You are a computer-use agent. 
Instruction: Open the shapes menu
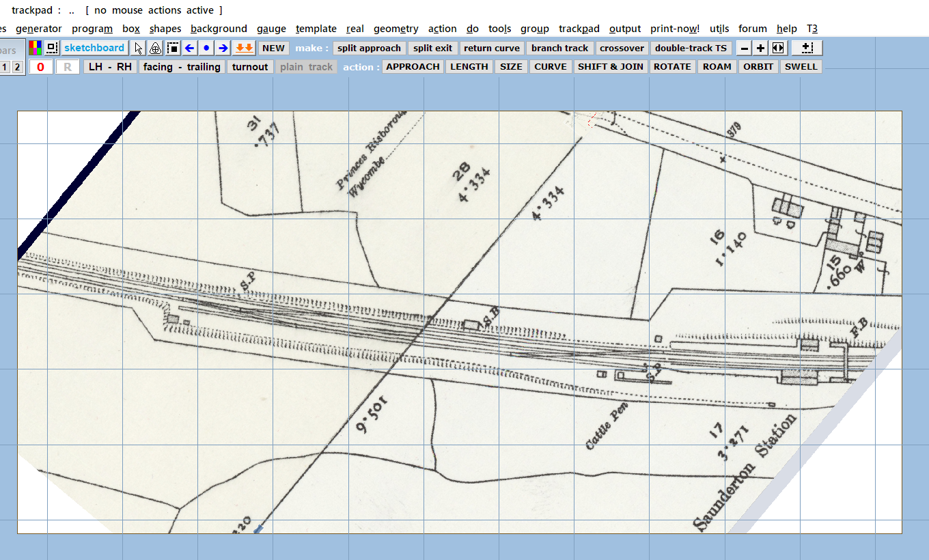165,29
